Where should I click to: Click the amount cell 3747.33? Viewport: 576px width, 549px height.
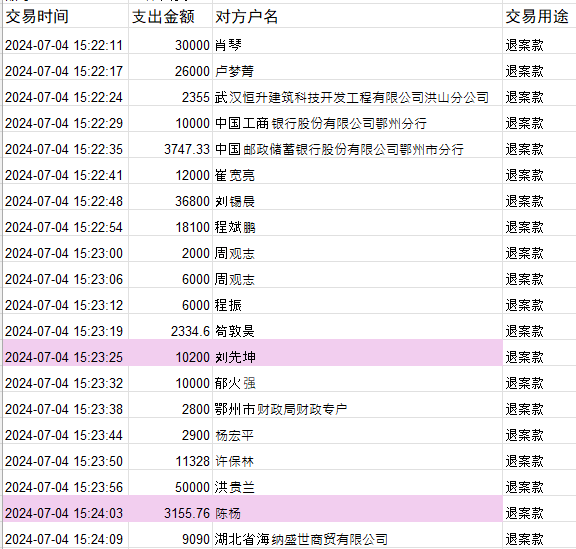pos(170,149)
